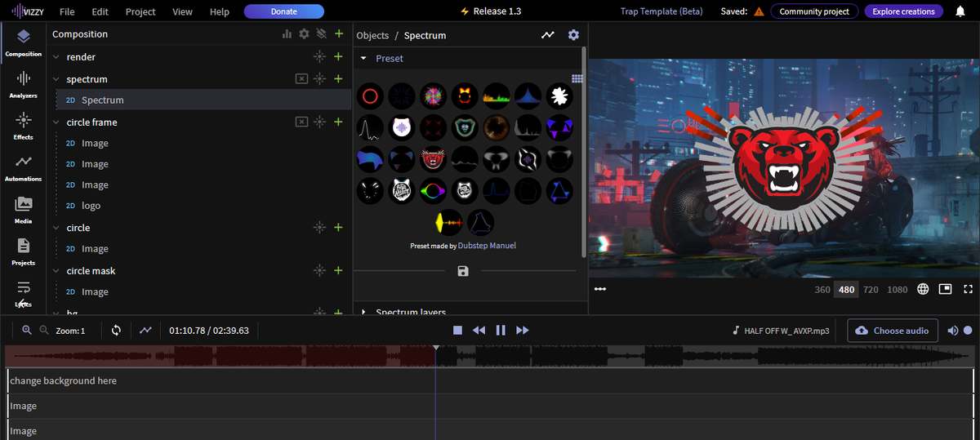The image size is (980, 440).
Task: Collapse the circle frame layer group
Action: pos(56,122)
